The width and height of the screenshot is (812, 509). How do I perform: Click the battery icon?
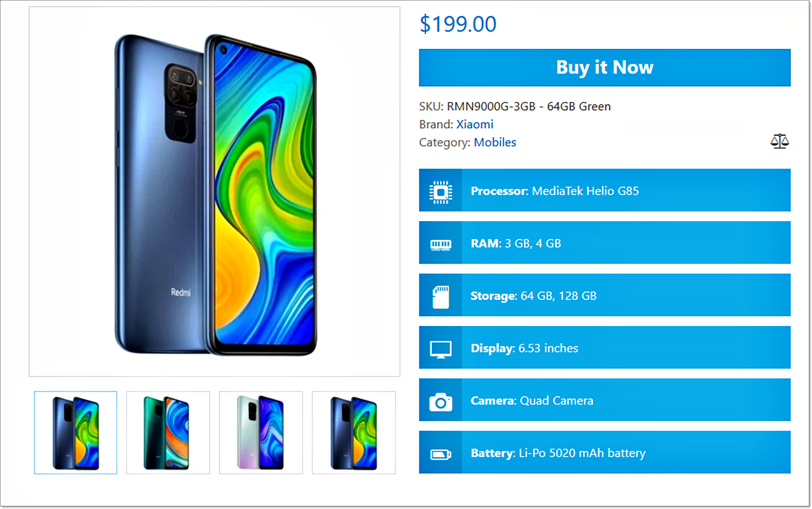coord(441,454)
